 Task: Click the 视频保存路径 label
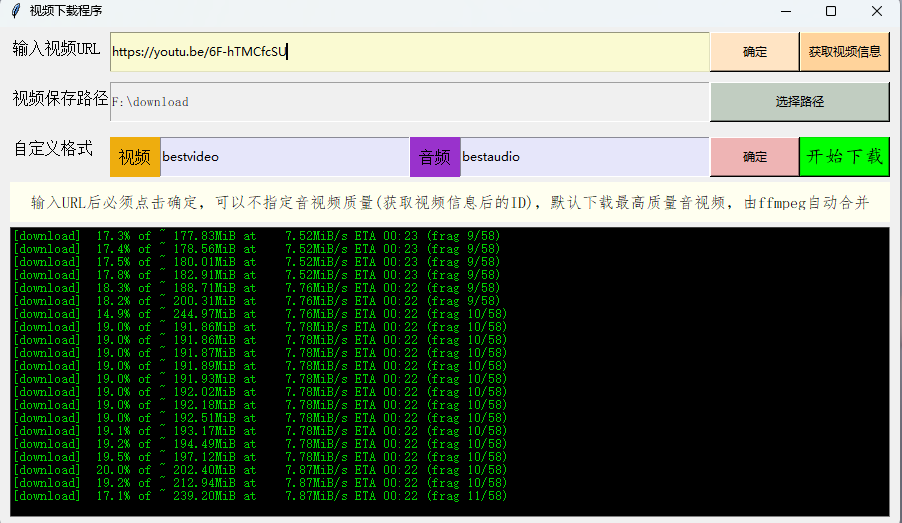60,98
